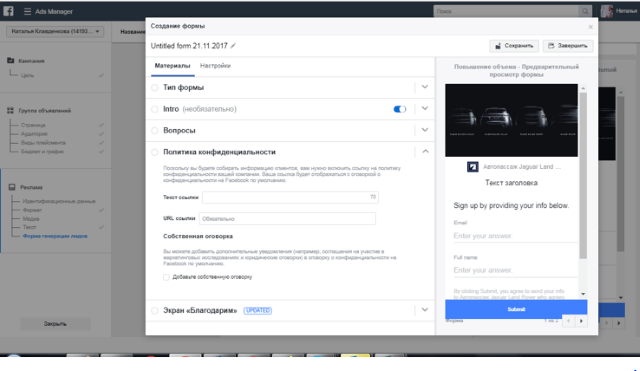
Task: Expand the Тип формы section chevron
Action: (425, 87)
